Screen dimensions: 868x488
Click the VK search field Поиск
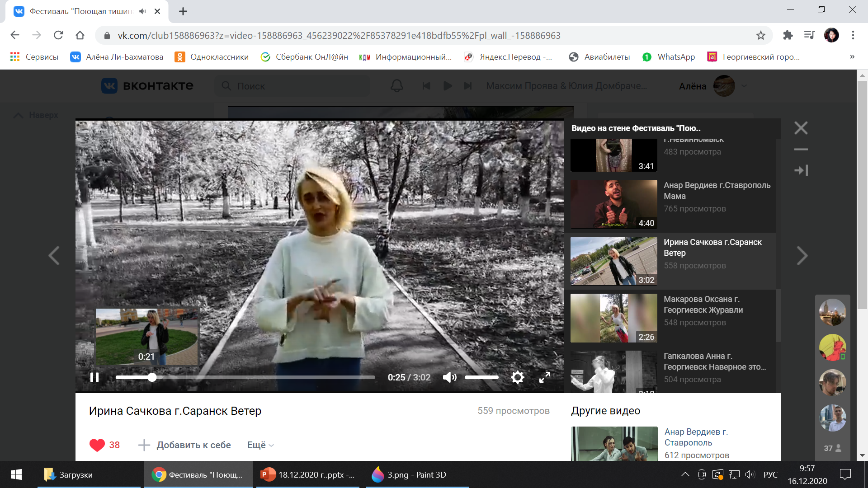pyautogui.click(x=292, y=86)
